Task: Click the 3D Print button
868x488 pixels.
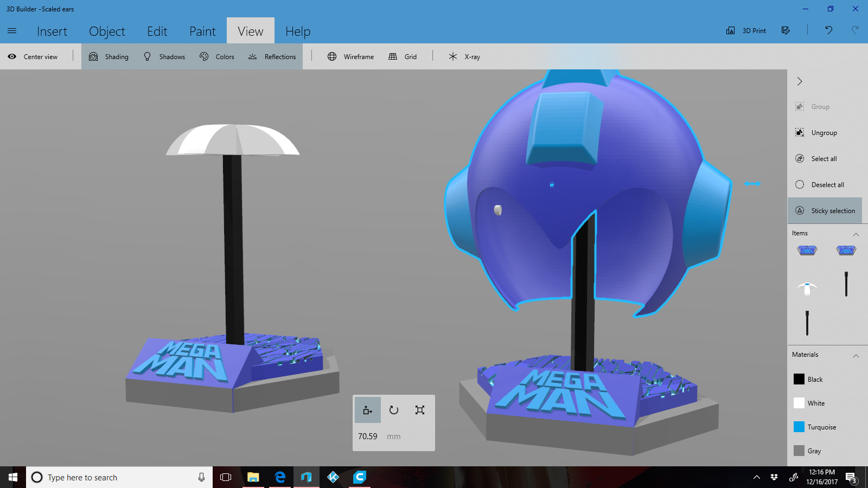Action: (746, 31)
